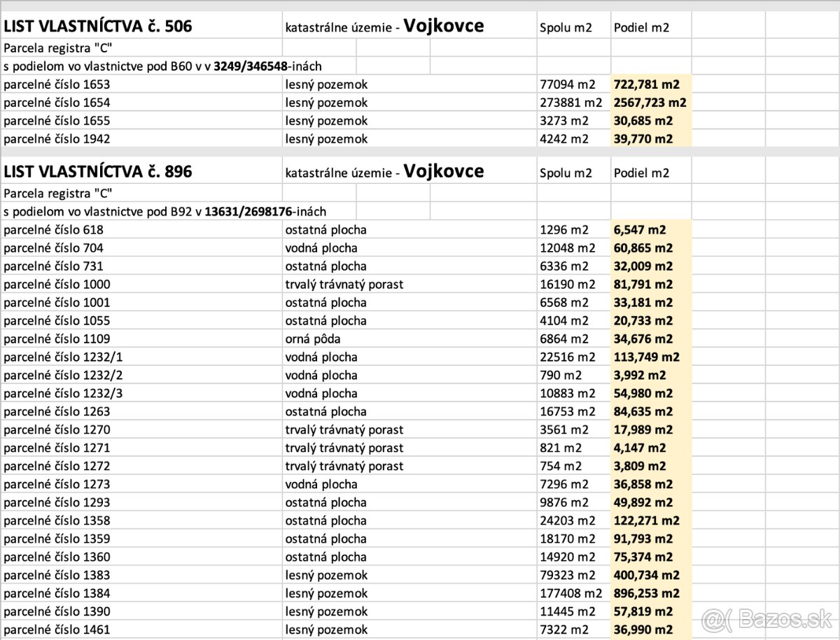Click the cell 'parcelné číslo 704'
This screenshot has width=840, height=640.
point(53,248)
